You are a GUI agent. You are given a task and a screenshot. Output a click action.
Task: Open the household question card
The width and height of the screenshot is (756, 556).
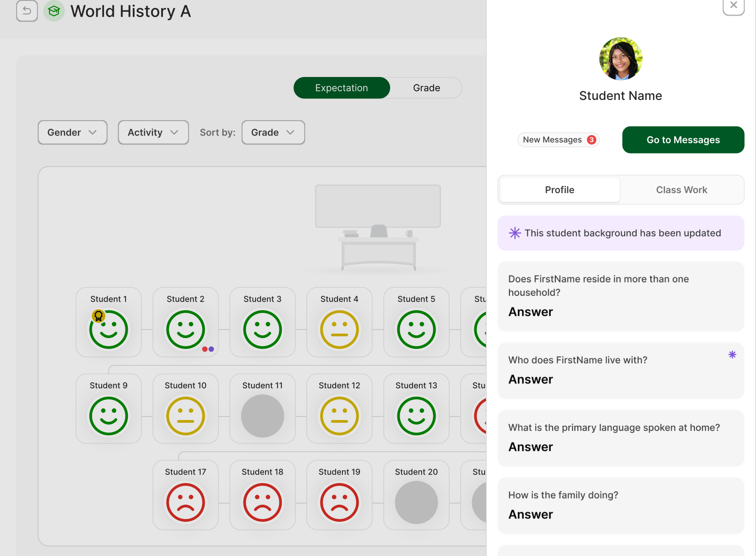tap(621, 297)
